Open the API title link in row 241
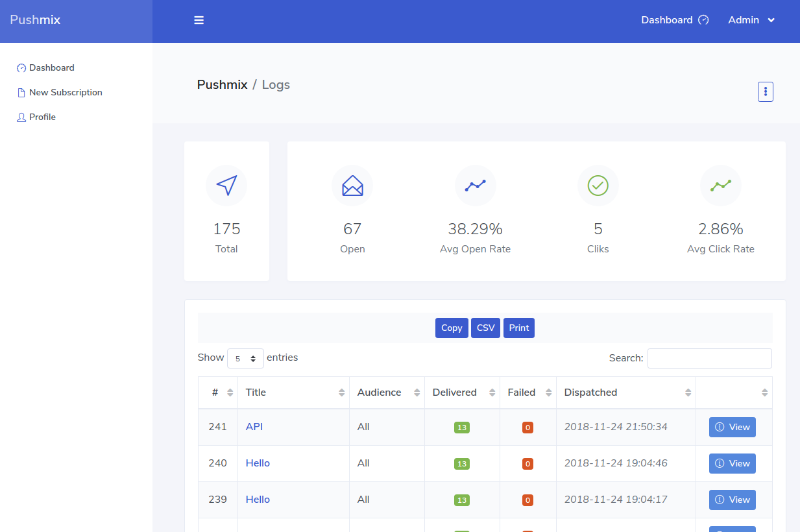Image resolution: width=800 pixels, height=532 pixels. (x=254, y=427)
